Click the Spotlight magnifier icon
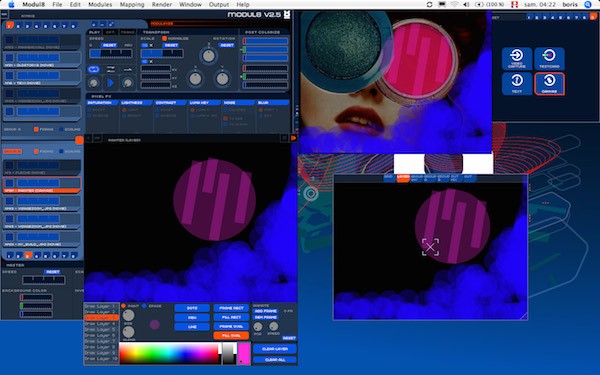 (588, 5)
